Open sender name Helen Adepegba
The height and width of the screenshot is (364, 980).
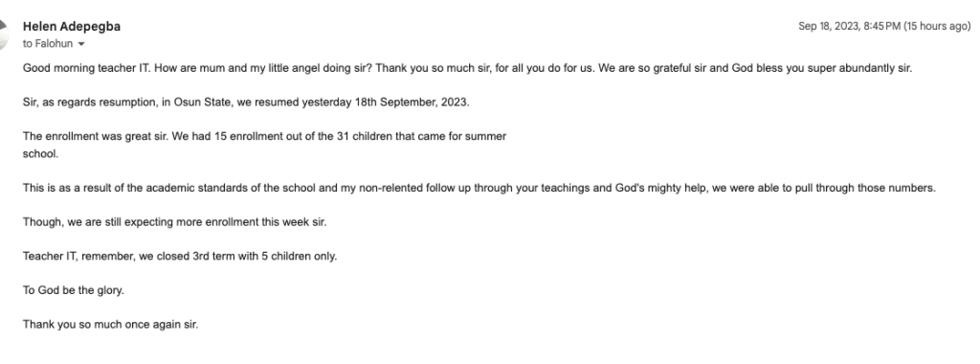coord(72,26)
